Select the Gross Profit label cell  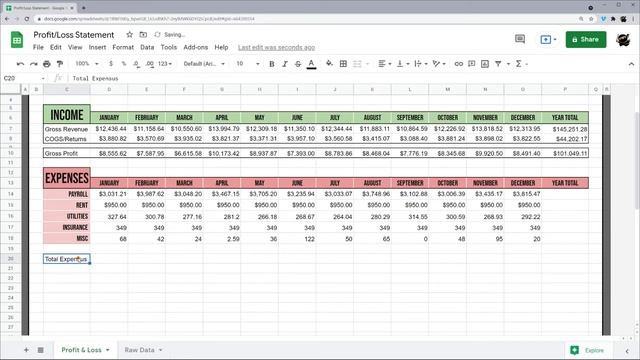pos(67,153)
